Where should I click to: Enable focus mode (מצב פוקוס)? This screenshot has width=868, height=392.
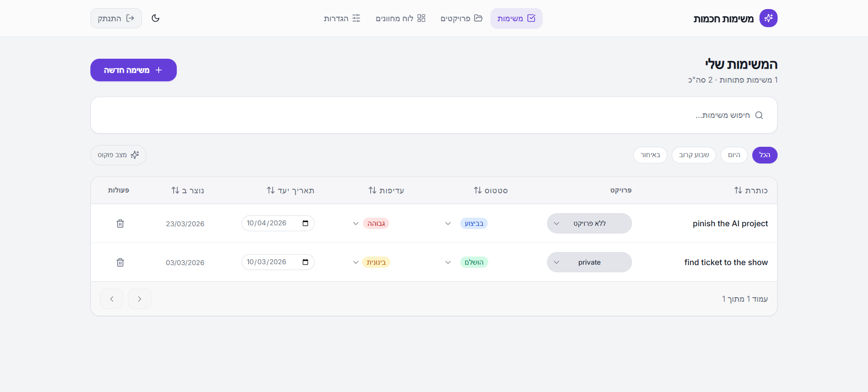[x=118, y=155]
